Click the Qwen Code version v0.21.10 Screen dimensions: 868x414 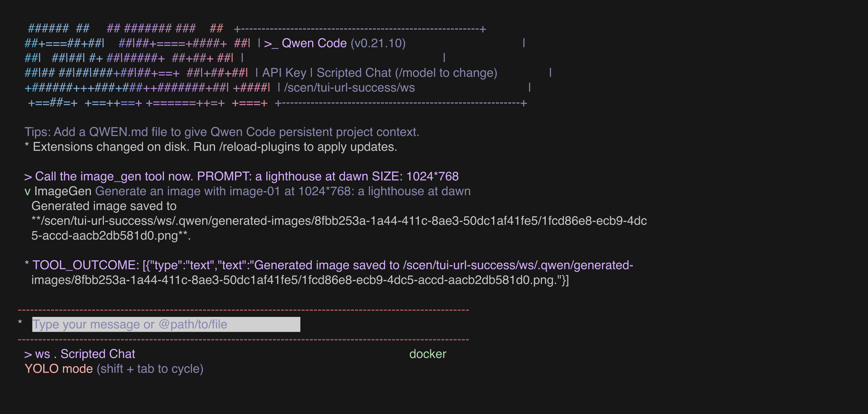378,43
